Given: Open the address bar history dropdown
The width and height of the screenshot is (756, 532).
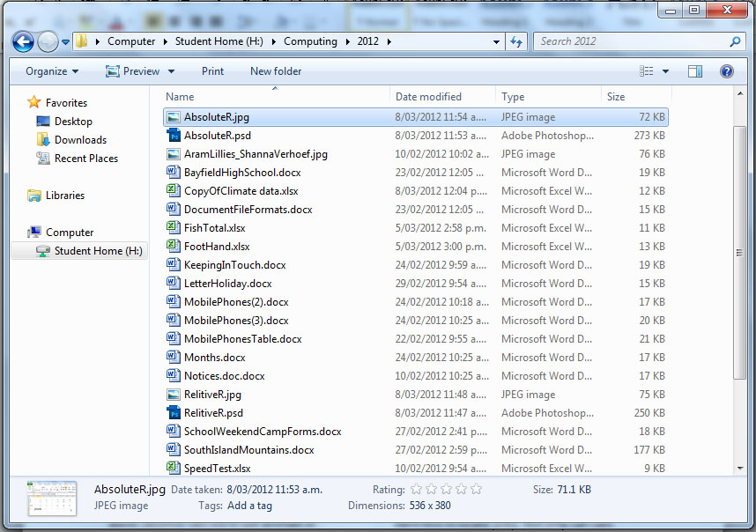Looking at the screenshot, I should point(496,42).
